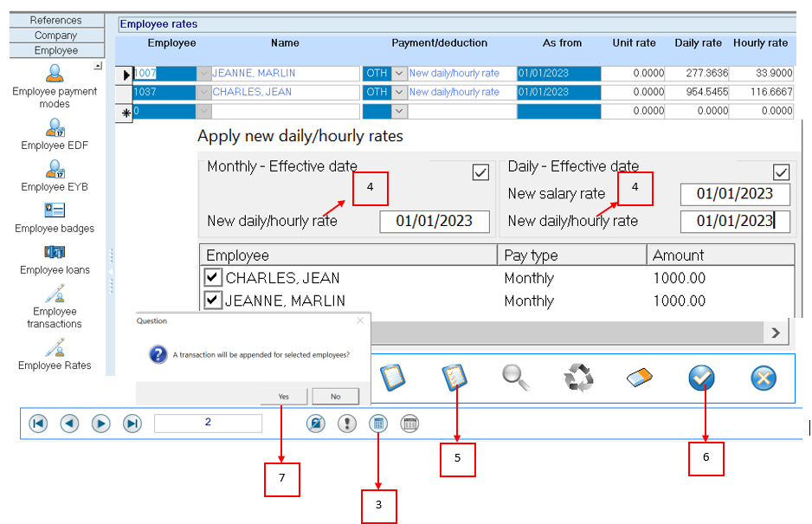Viewport: 812px width, 524px height.
Task: Click the recycle arrows refresh icon
Action: pos(578,378)
